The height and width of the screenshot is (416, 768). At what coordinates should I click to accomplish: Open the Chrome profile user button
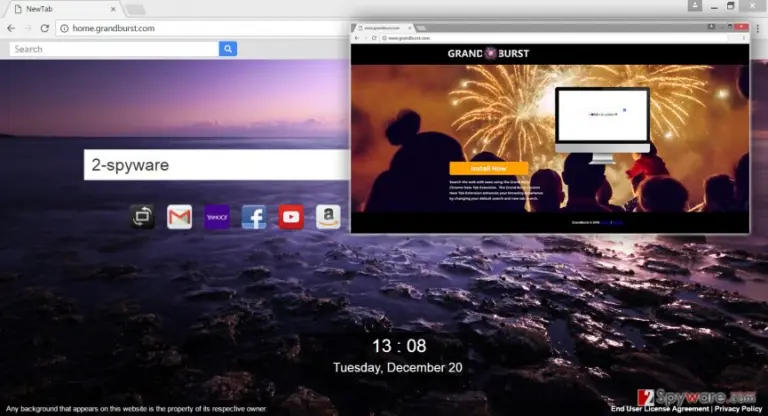(x=695, y=5)
